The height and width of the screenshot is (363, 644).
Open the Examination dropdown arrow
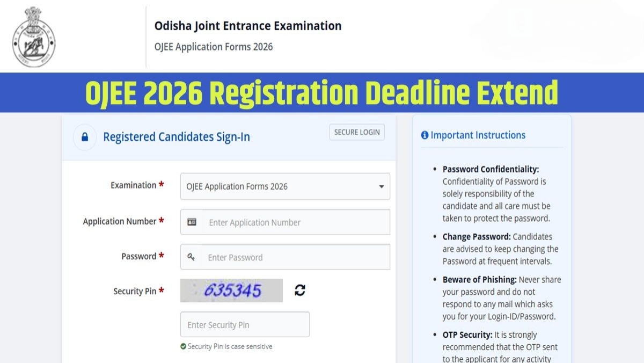point(381,186)
